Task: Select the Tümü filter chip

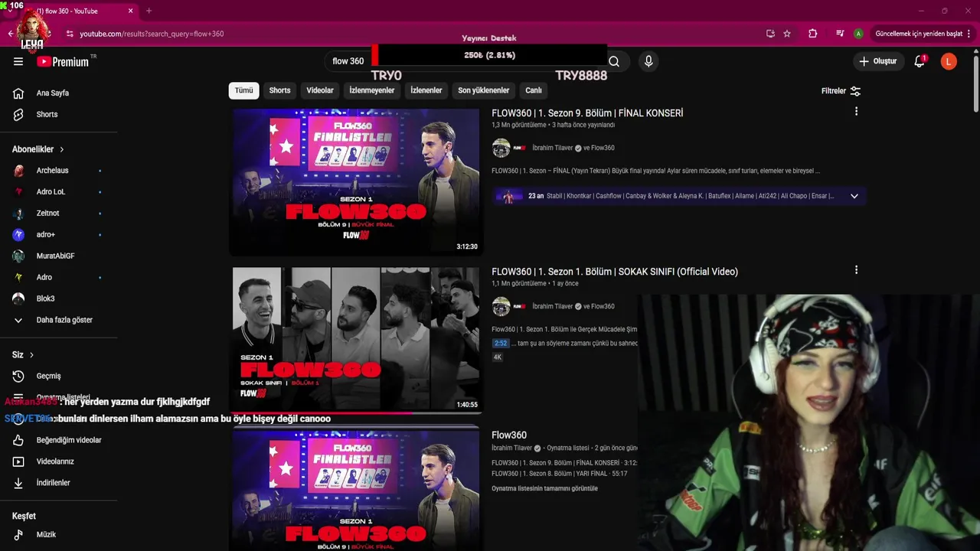Action: [243, 90]
